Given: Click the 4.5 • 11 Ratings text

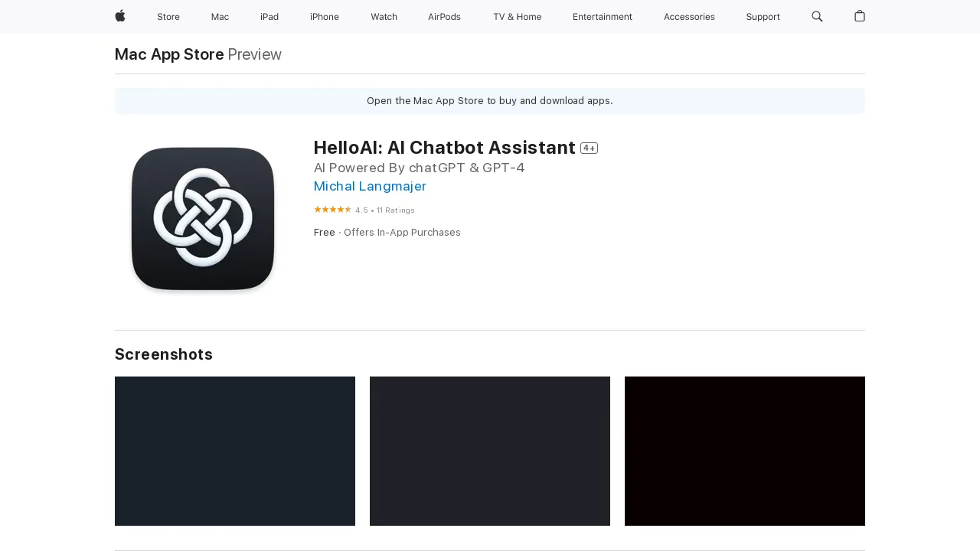Looking at the screenshot, I should click(x=385, y=210).
